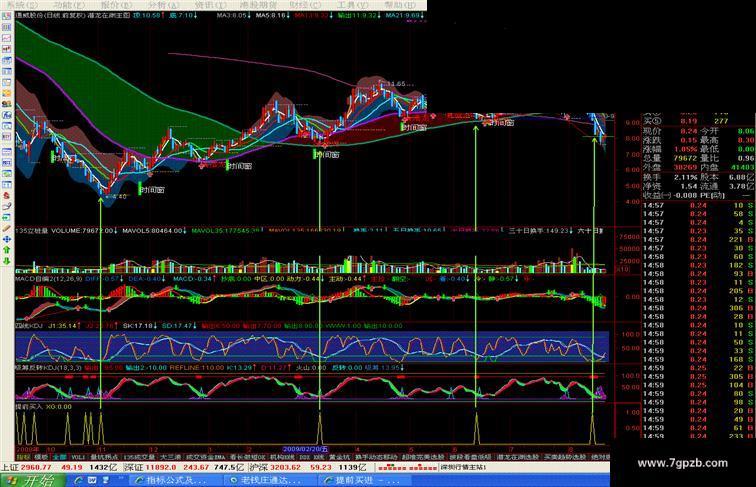
Task: Select the 黄金坑 indicator tab
Action: coord(340,457)
